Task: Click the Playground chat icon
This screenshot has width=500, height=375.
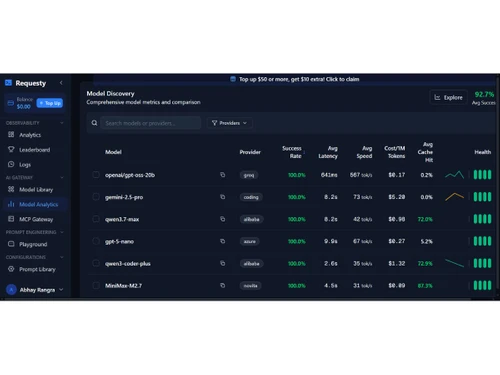Action: coord(11,244)
